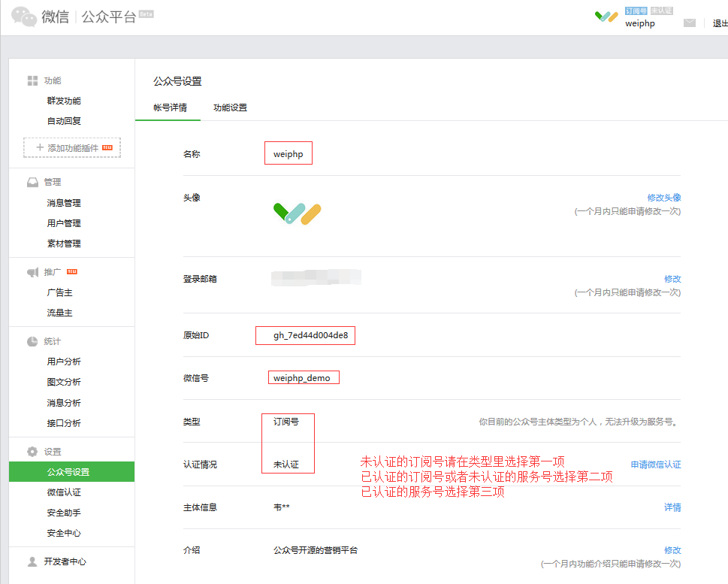Click 修改 next to 登录邮箱

[673, 278]
